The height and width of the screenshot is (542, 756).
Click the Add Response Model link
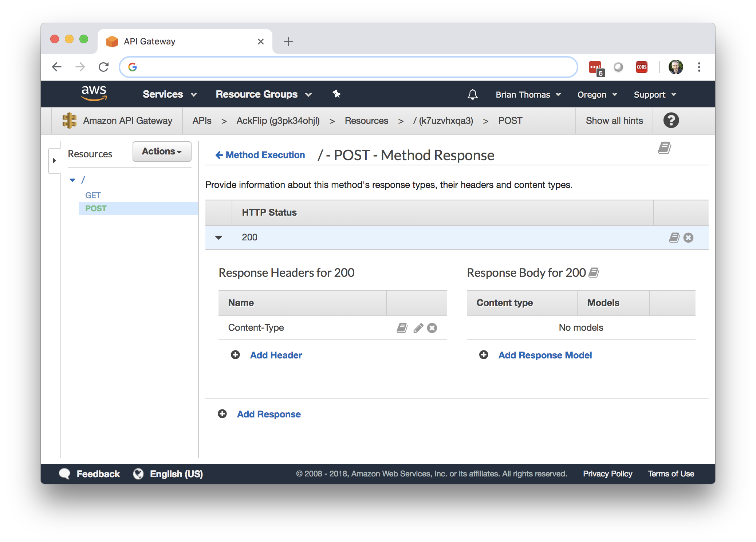[x=545, y=355]
